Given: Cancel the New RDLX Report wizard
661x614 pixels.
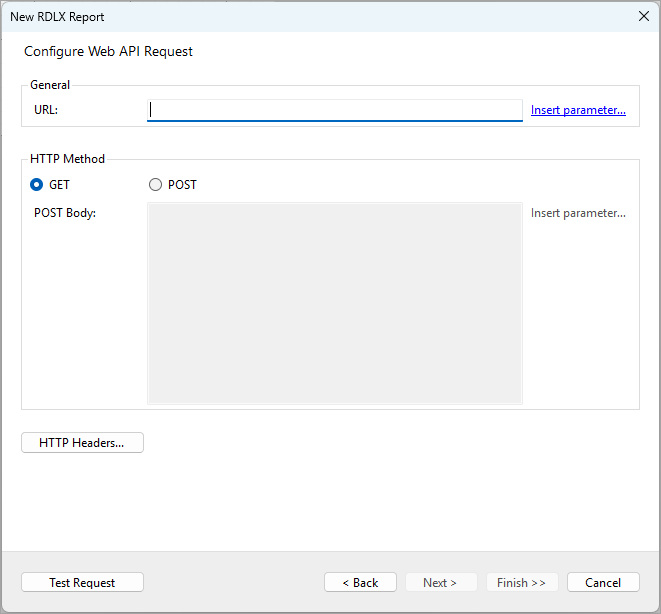Looking at the screenshot, I should 603,582.
